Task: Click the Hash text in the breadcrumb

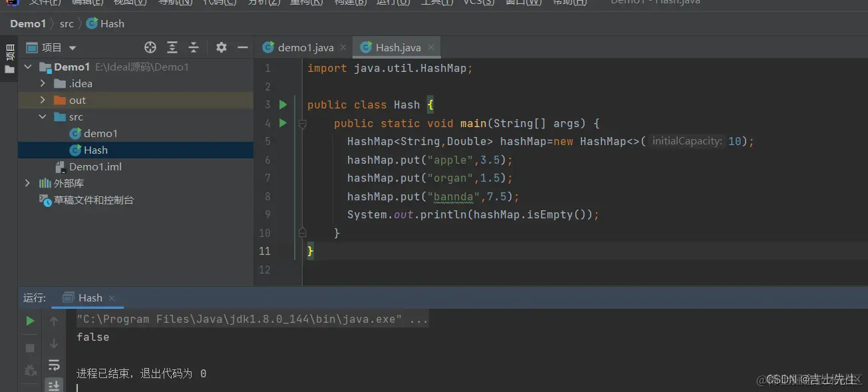Action: pyautogui.click(x=112, y=23)
